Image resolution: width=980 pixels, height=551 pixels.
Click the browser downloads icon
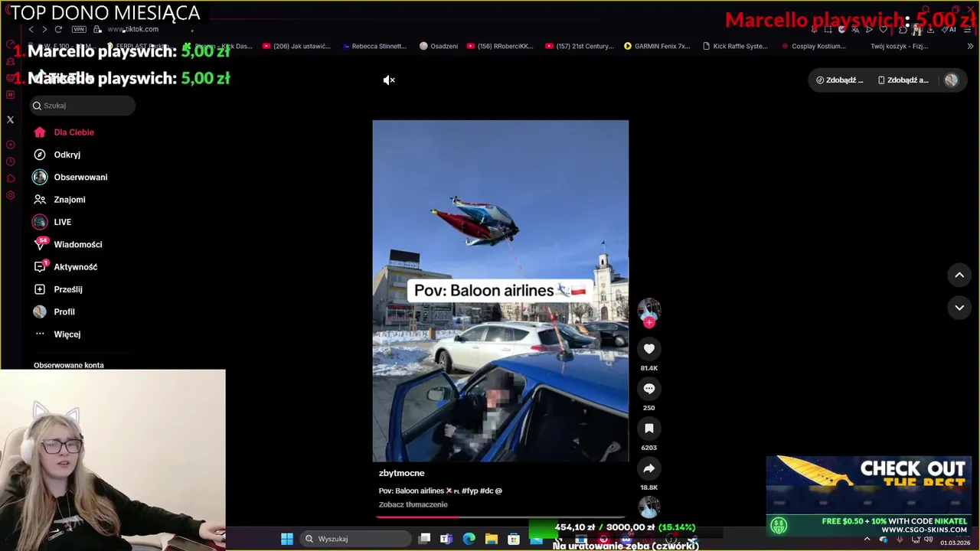coord(930,29)
